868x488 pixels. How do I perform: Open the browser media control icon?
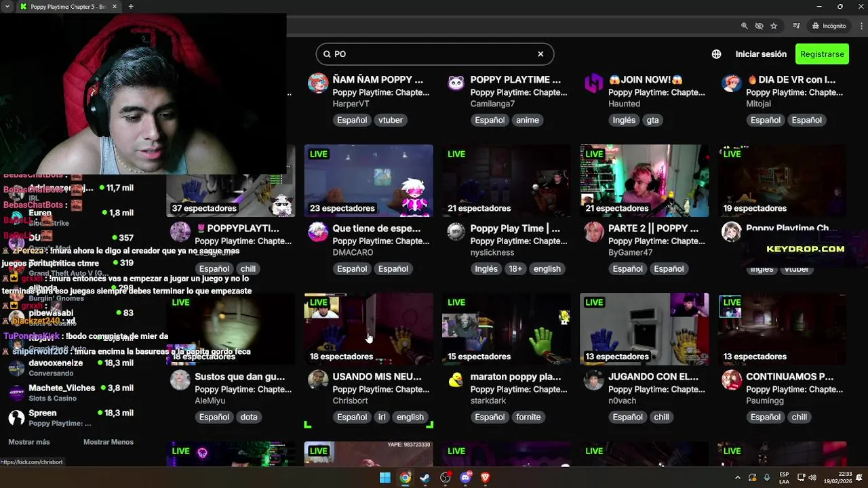click(798, 26)
